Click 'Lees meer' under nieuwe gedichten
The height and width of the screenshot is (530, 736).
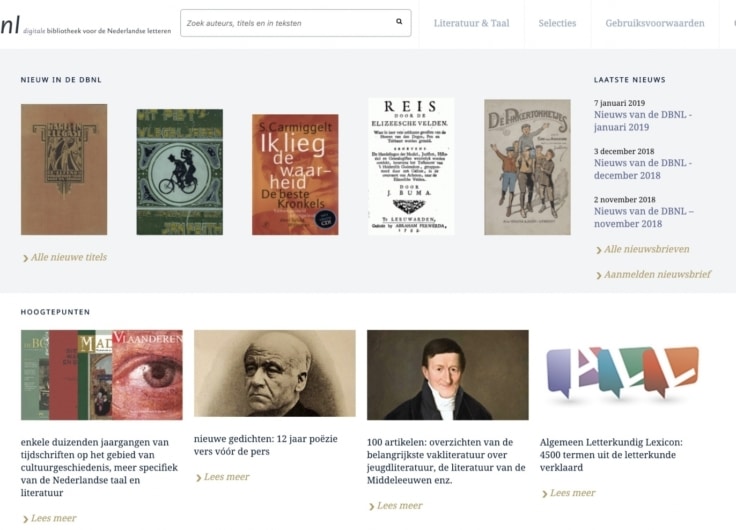226,477
